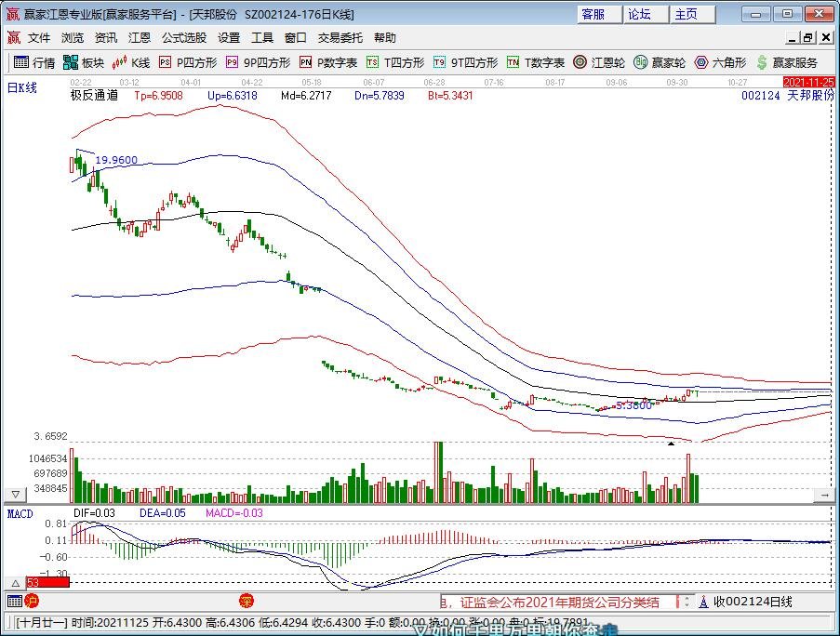Click the 客服 button in title bar

pos(593,14)
